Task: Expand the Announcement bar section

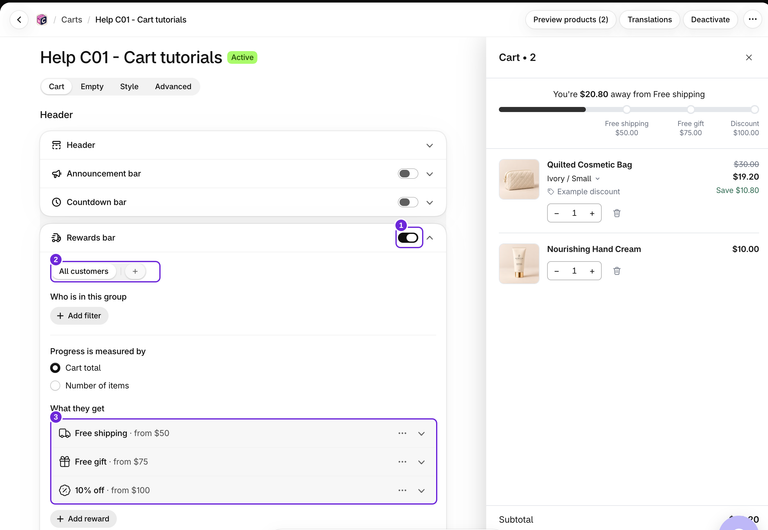Action: (x=430, y=174)
